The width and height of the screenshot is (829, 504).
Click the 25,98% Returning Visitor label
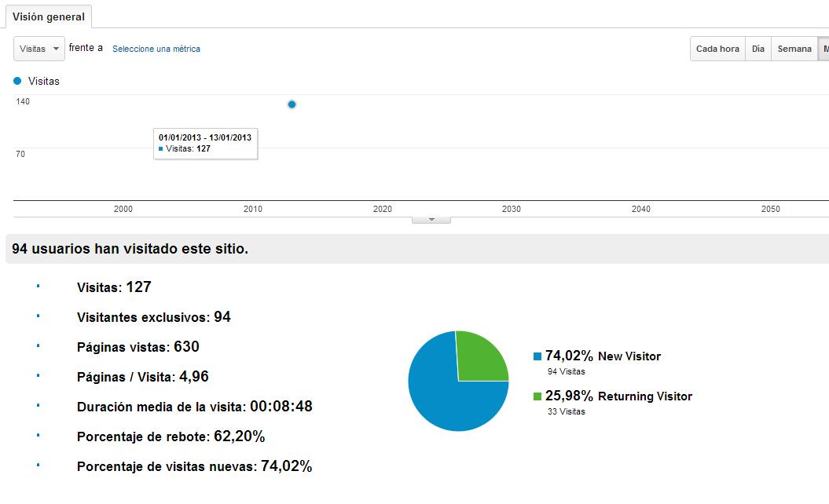(618, 396)
